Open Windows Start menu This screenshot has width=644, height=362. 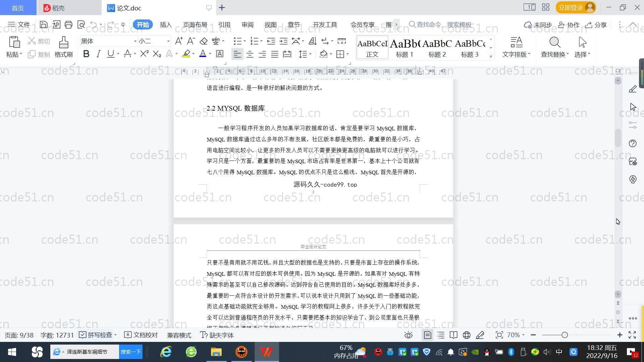12,352
